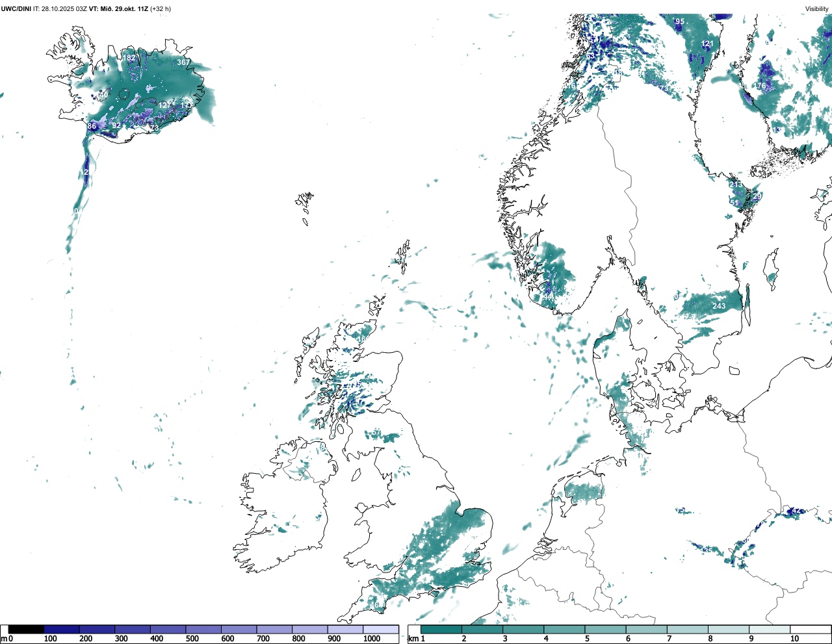Viewport: 832px width, 644px height.
Task: Click the '500' tick on metre legend
Action: (x=192, y=639)
